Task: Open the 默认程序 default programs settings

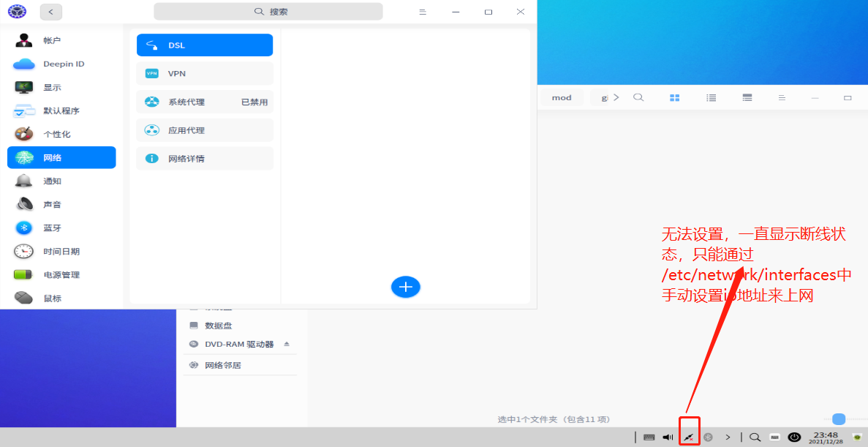Action: 61,110
